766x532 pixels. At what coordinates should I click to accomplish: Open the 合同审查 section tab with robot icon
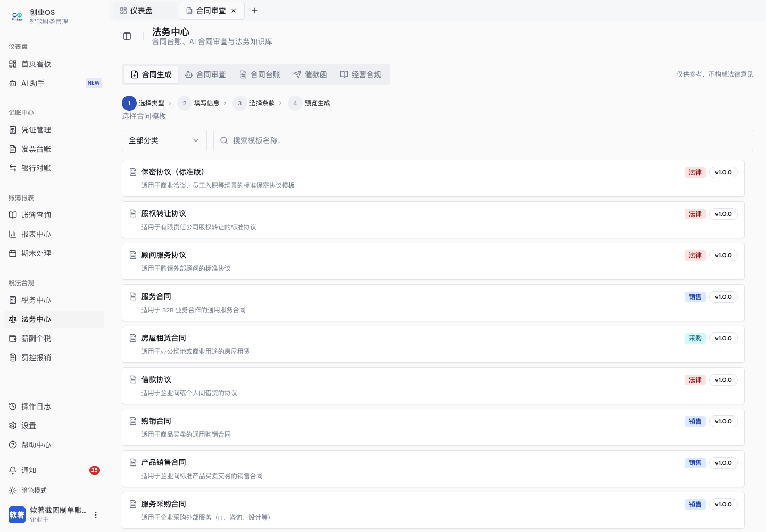tap(205, 74)
